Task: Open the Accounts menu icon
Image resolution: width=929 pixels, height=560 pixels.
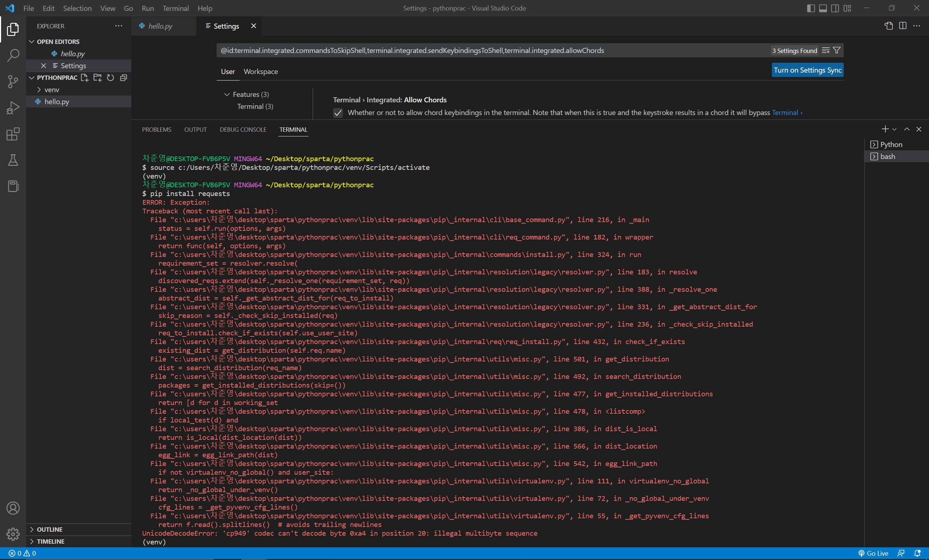Action: click(13, 508)
